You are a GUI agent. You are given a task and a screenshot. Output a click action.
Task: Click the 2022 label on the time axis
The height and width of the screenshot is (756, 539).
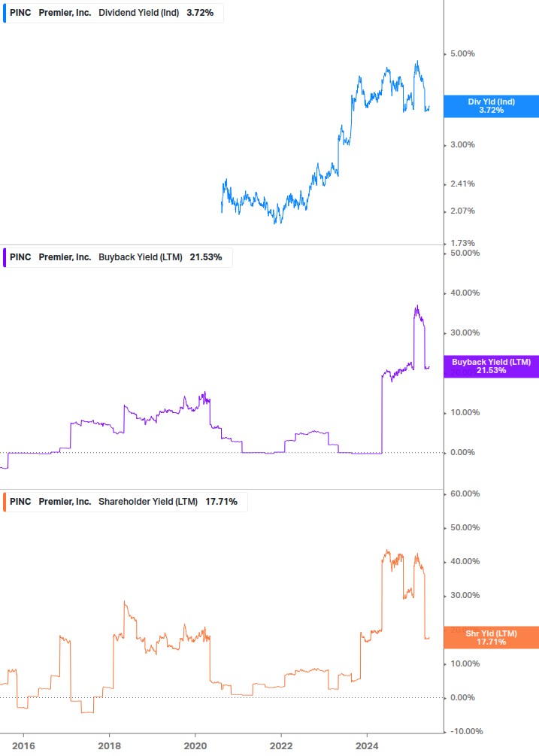click(x=281, y=746)
